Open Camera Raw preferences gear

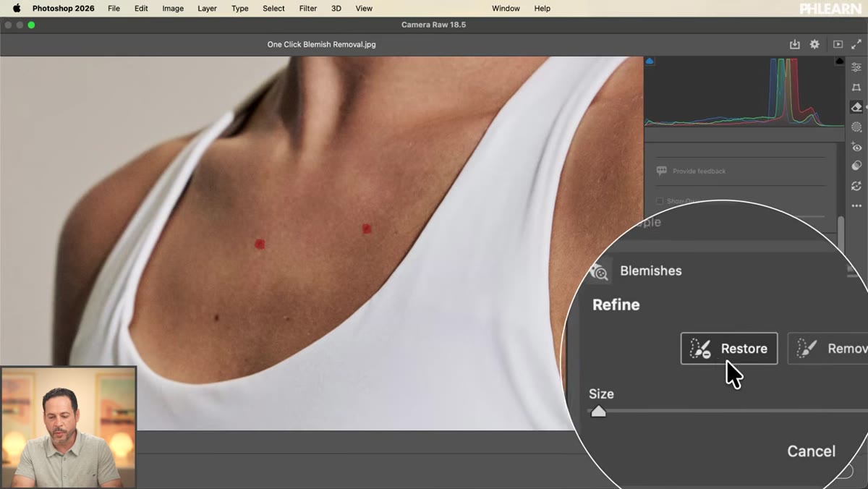pyautogui.click(x=814, y=44)
